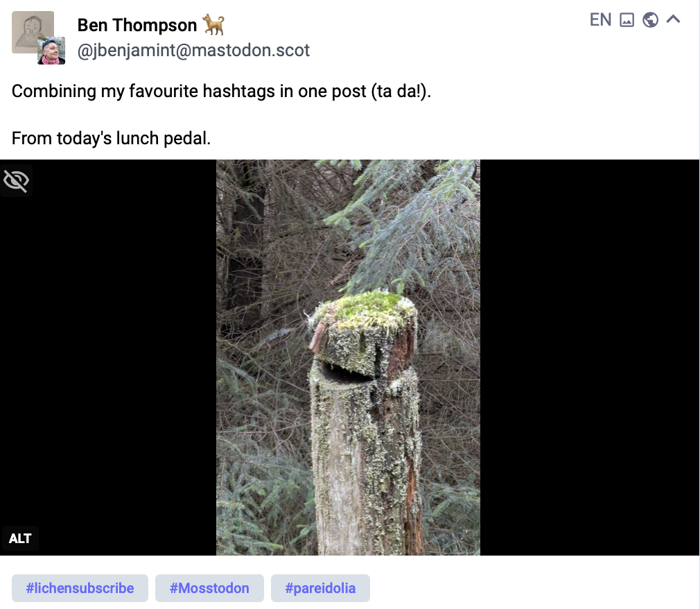700x609 pixels.
Task: Click the image attachment indicator icon
Action: 627,19
